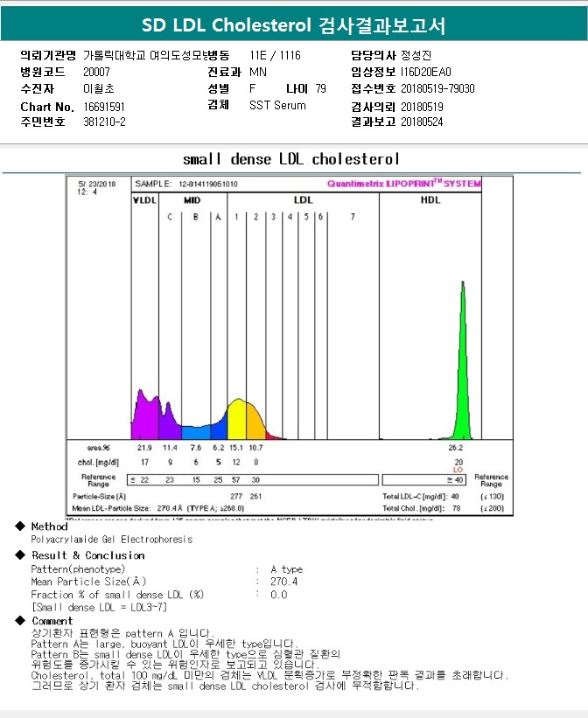This screenshot has width=588, height=718.
Task: Select the chart date '5/23/2018'
Action: pyautogui.click(x=97, y=184)
